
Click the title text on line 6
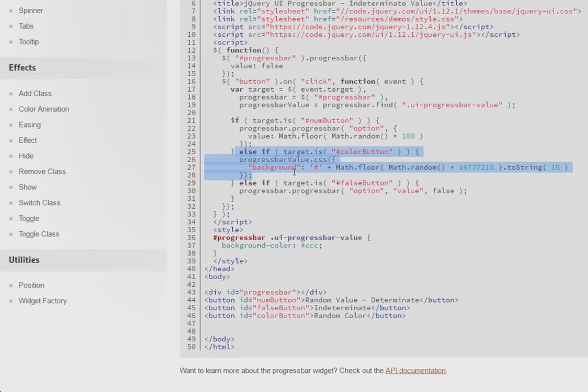click(340, 3)
